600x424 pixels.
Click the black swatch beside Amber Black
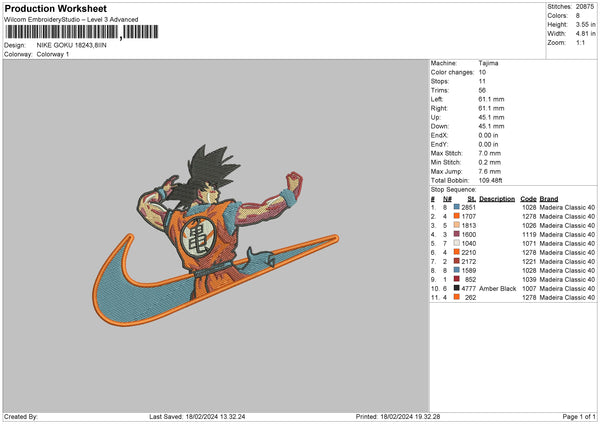click(457, 288)
